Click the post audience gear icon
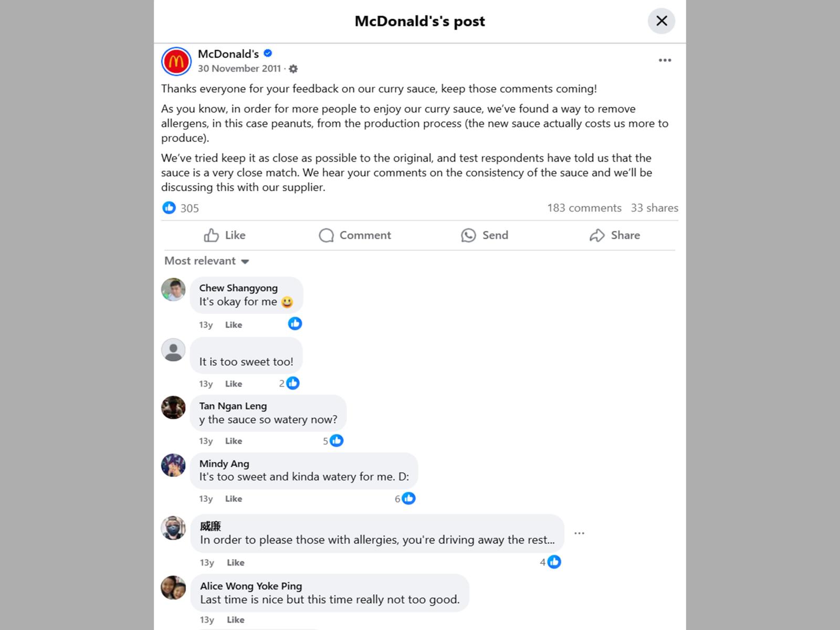Screen dimensions: 840x630 point(293,69)
